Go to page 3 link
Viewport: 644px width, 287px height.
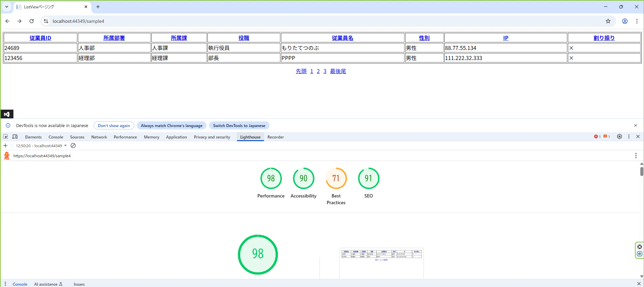point(325,71)
